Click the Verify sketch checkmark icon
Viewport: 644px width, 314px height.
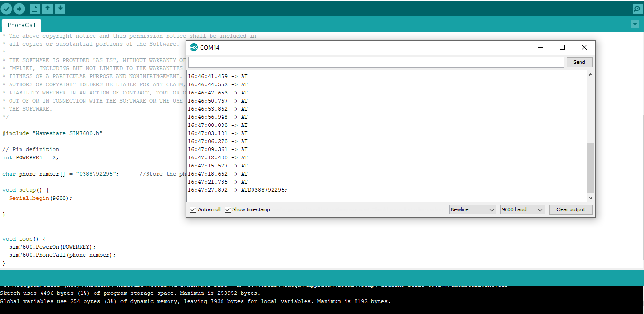coord(7,9)
